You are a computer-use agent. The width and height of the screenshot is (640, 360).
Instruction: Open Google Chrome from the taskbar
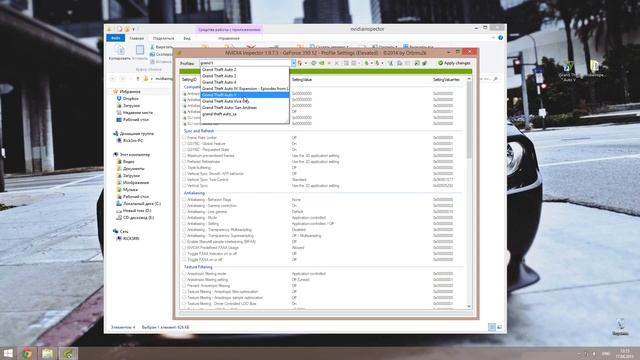[x=27, y=353]
